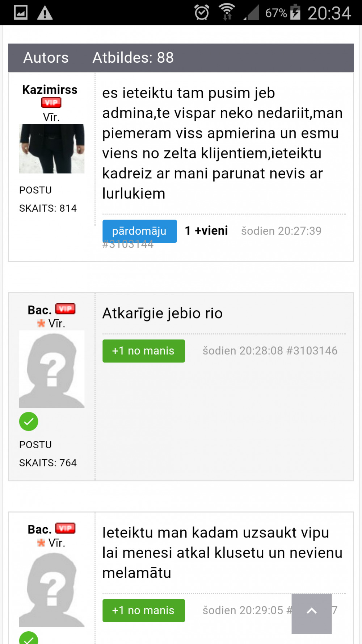This screenshot has width=362, height=644.
Task: Tap the orange star on the second post
Action: click(41, 323)
